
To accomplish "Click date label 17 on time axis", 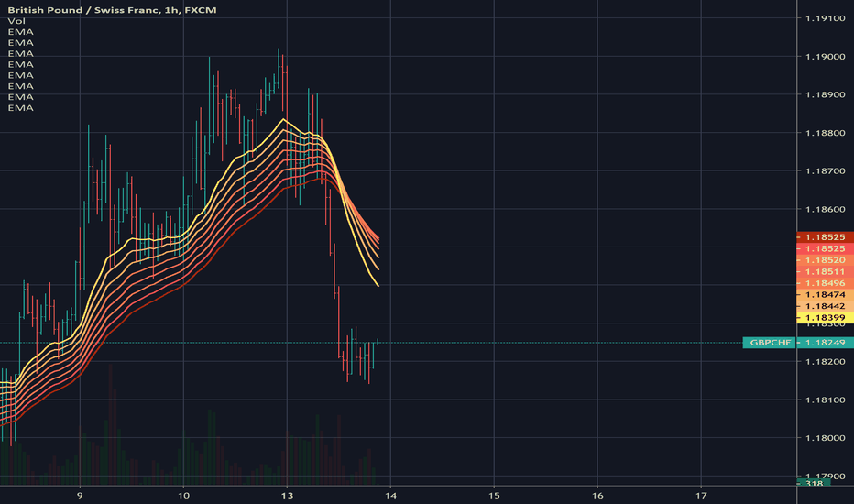I will (701, 496).
